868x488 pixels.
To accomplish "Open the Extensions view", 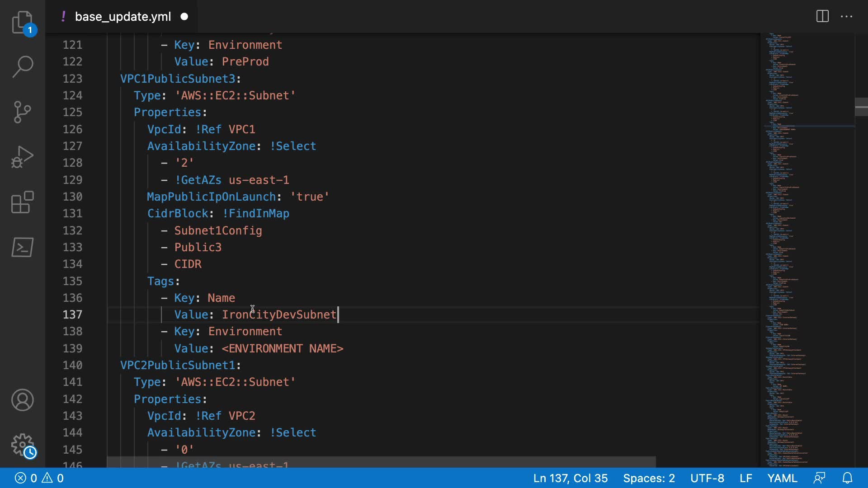I will pyautogui.click(x=22, y=202).
